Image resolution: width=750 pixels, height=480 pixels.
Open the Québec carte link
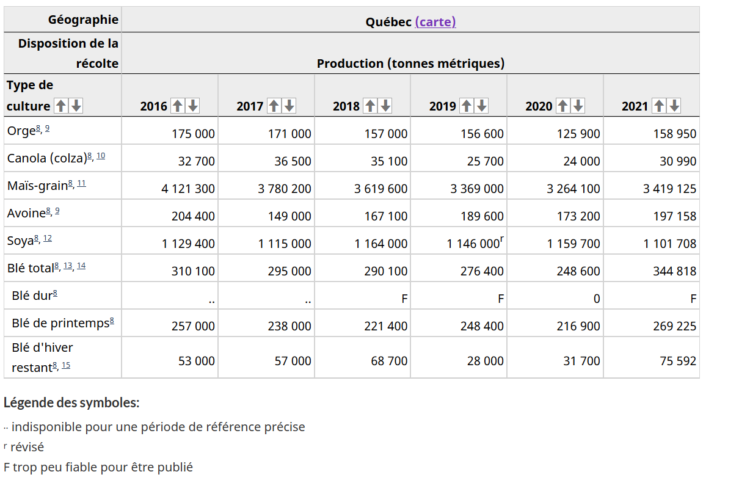click(435, 22)
